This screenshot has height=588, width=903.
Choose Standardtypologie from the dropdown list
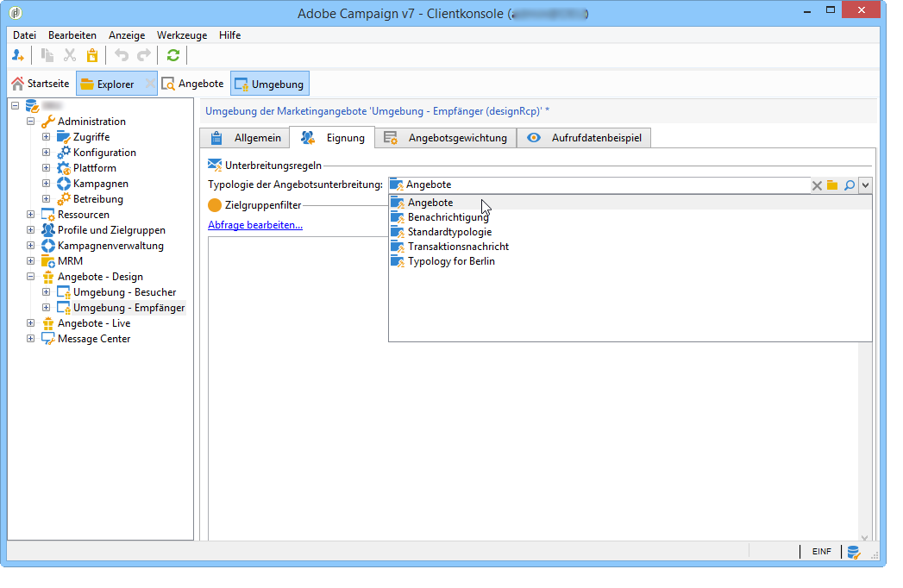coord(630,232)
